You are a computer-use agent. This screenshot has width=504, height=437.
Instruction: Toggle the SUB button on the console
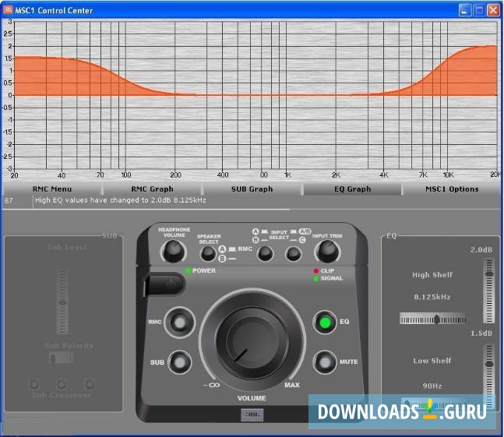pyautogui.click(x=180, y=362)
